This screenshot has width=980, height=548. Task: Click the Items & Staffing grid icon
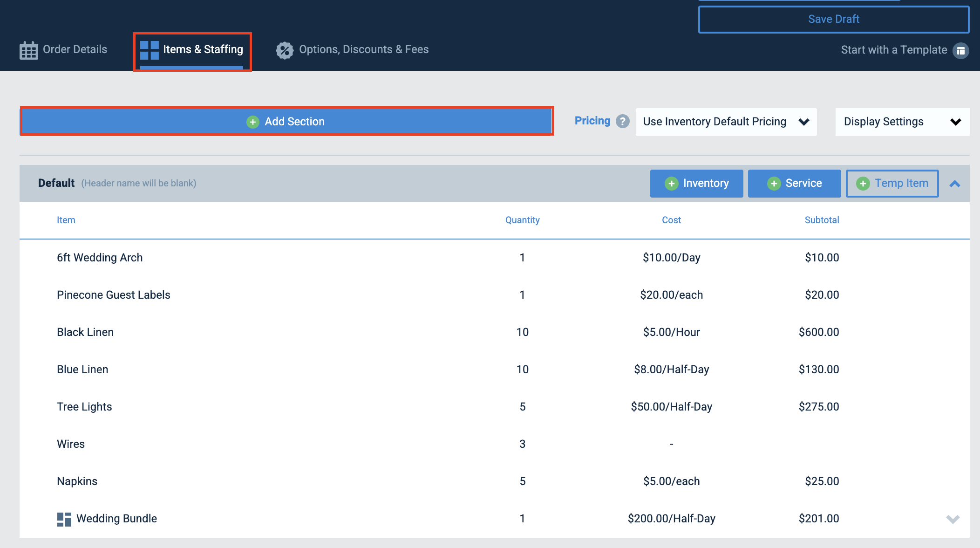(149, 50)
